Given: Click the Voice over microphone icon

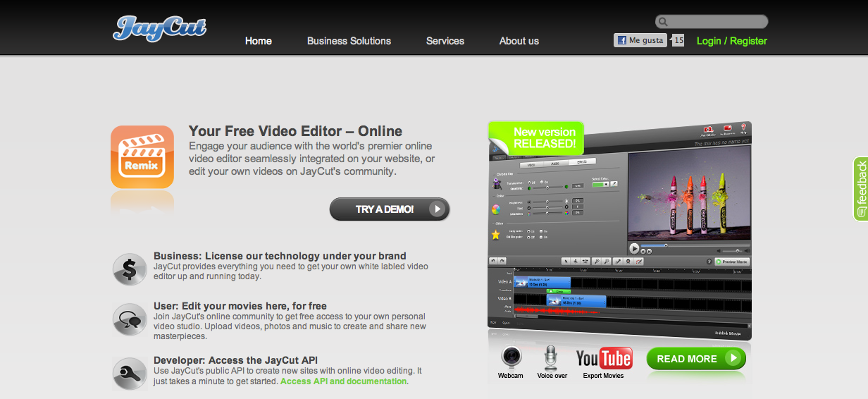Looking at the screenshot, I should point(551,357).
